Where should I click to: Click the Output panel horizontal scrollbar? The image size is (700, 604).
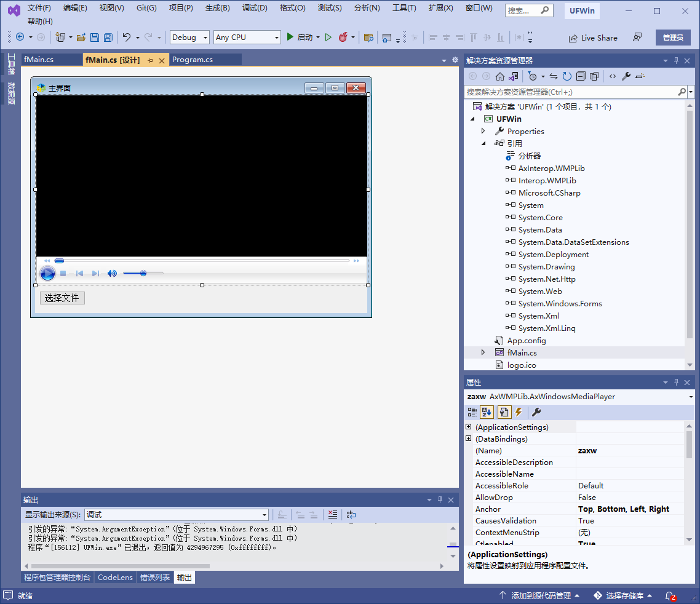click(x=120, y=566)
